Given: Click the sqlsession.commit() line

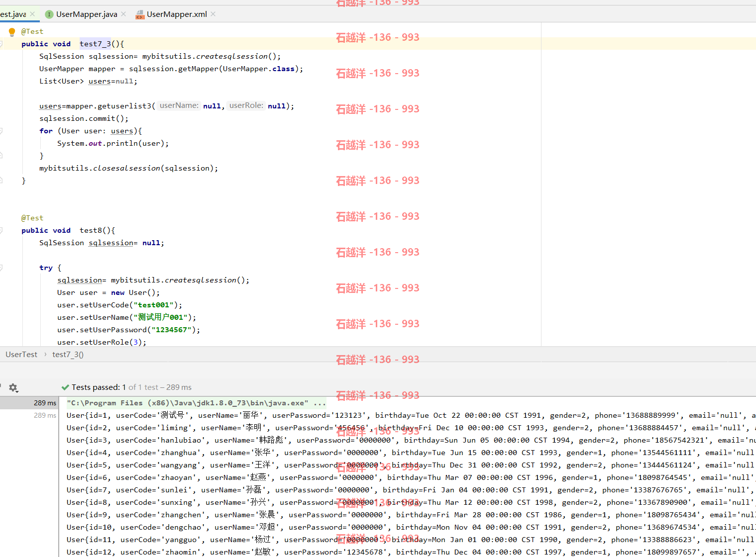Looking at the screenshot, I should pos(84,118).
